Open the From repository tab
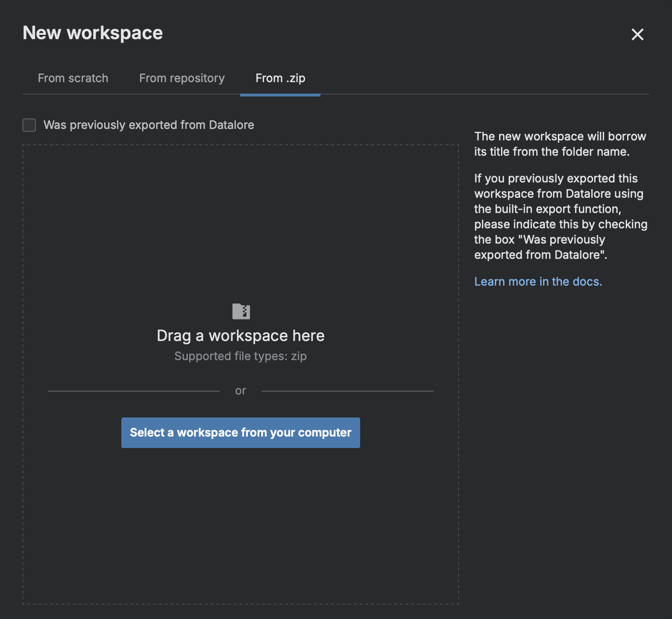The height and width of the screenshot is (619, 672). click(182, 78)
